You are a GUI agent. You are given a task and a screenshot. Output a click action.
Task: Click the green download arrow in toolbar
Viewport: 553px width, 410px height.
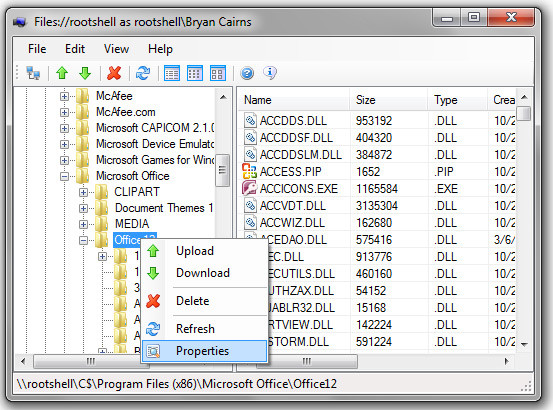(85, 73)
